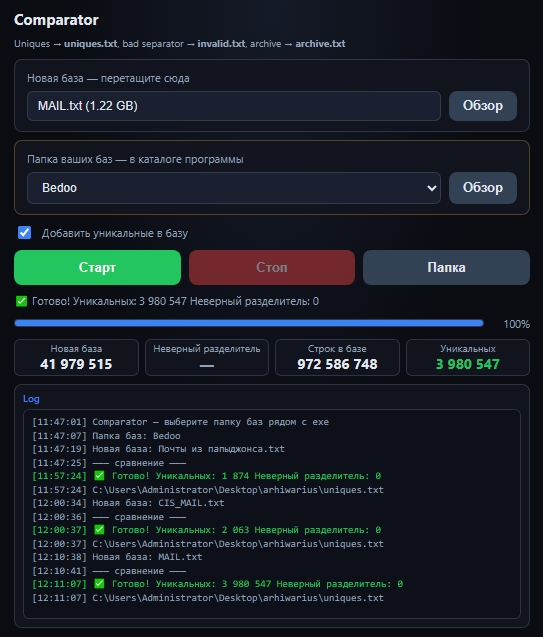The width and height of the screenshot is (543, 637).
Task: Expand the Bedoo folder dropdown
Action: tap(234, 188)
